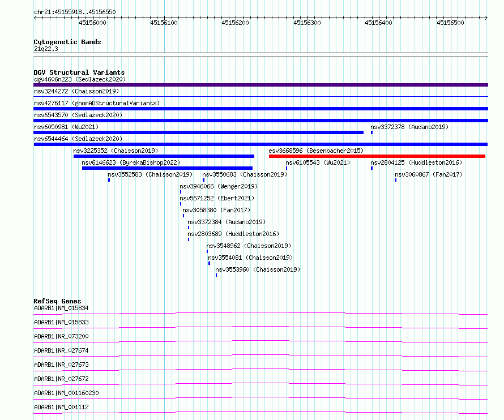Image resolution: width=504 pixels, height=420 pixels.
Task: Select nsv3946066 (Wenger2019) label
Action: point(219,186)
